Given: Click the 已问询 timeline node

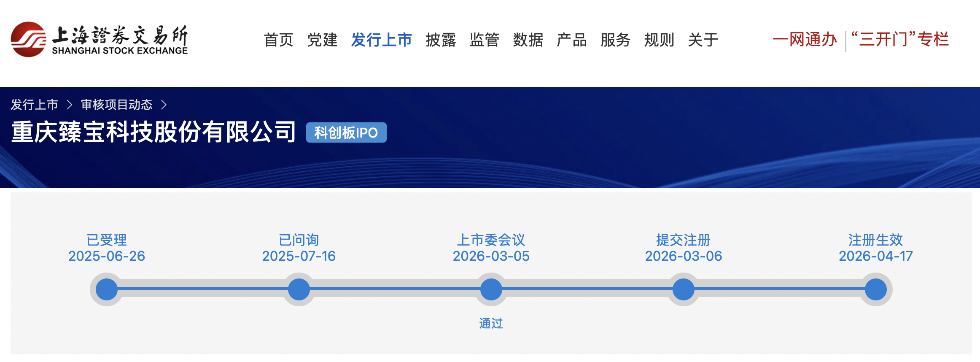Looking at the screenshot, I should [299, 289].
